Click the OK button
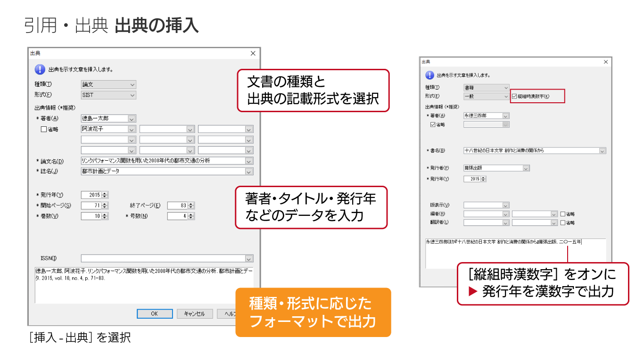 (155, 314)
